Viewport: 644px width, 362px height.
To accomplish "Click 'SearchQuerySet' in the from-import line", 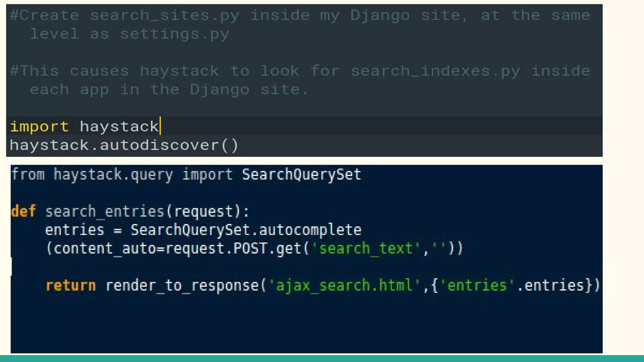I will tap(301, 174).
